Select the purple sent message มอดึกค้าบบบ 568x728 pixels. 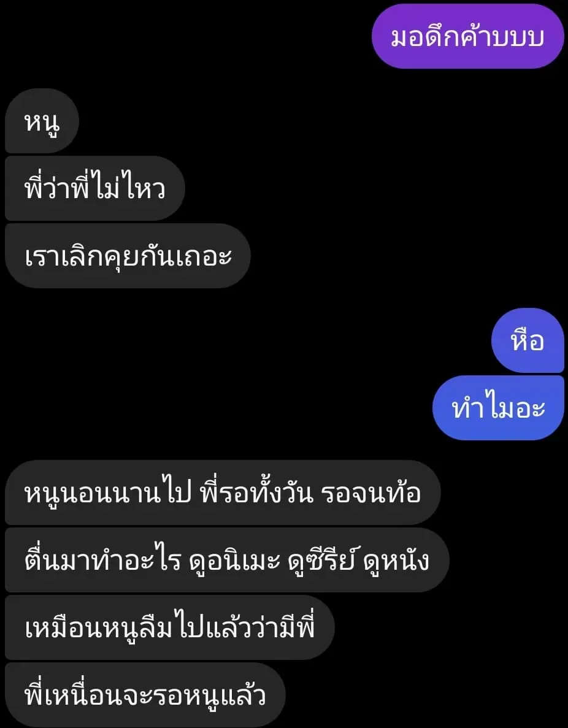[x=467, y=36]
